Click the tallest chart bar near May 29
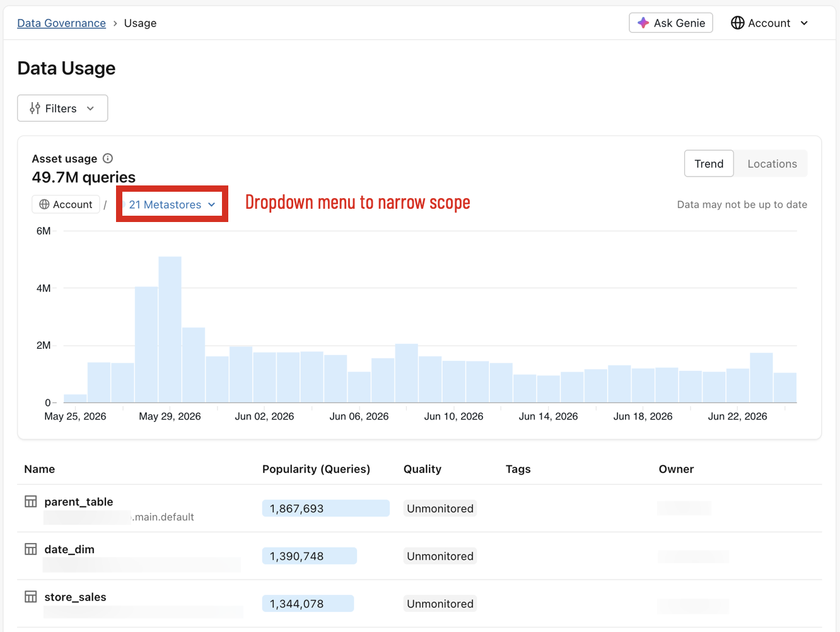Viewport: 840px width, 632px height. [170, 329]
